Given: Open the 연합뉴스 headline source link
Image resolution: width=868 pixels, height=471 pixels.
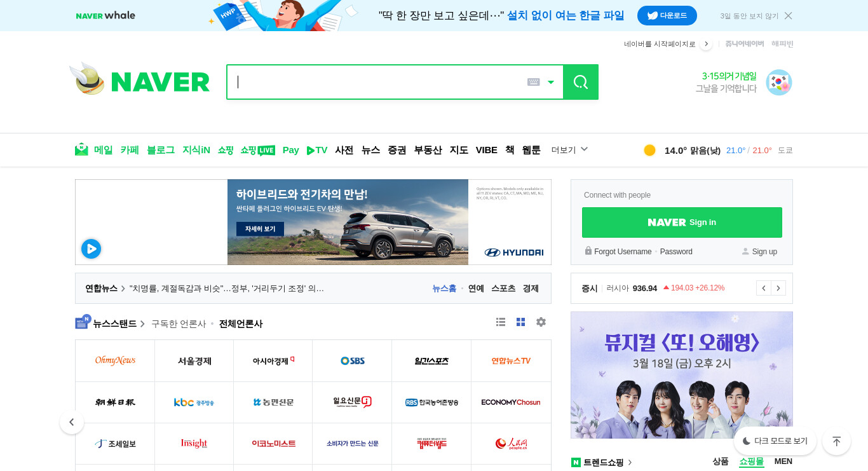Looking at the screenshot, I should pyautogui.click(x=102, y=289).
